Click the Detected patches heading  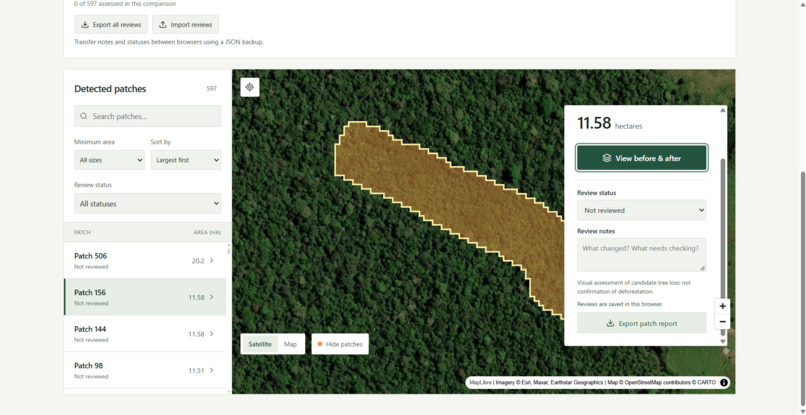pyautogui.click(x=110, y=89)
